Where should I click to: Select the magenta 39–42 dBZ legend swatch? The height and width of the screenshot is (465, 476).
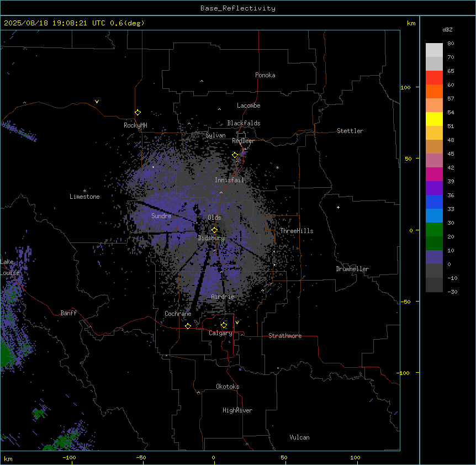(434, 174)
